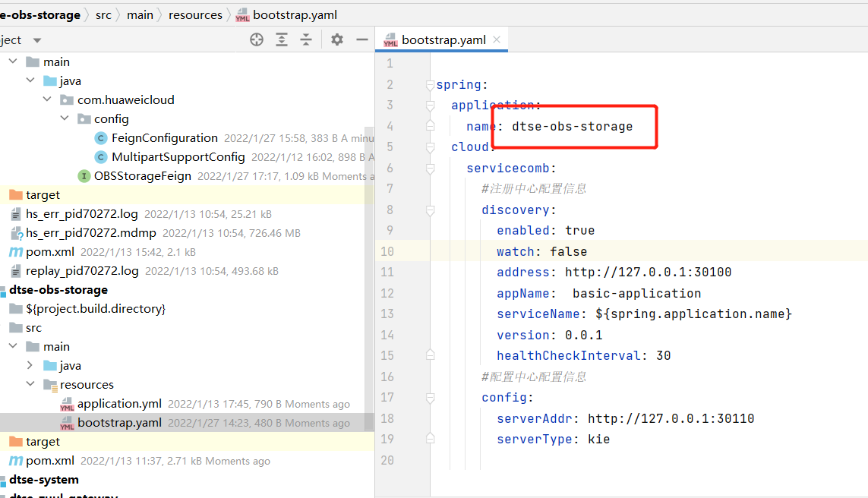
Task: Open the project panel settings gear
Action: [337, 39]
